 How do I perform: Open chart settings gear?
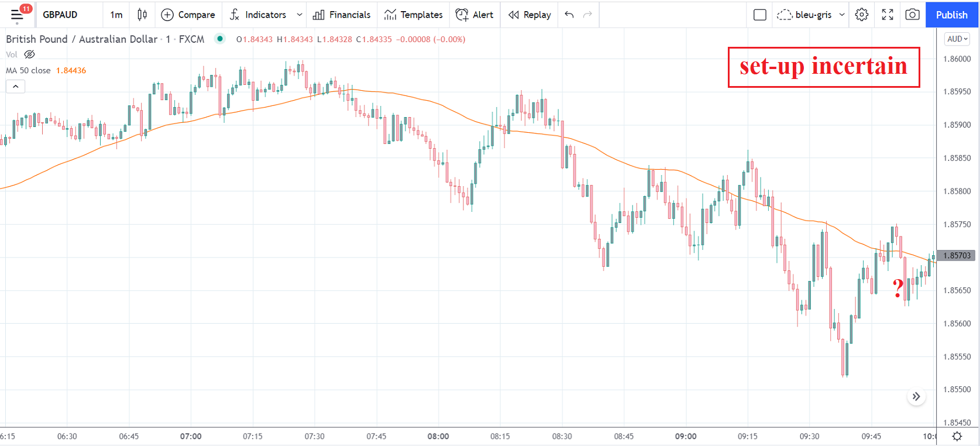point(862,15)
